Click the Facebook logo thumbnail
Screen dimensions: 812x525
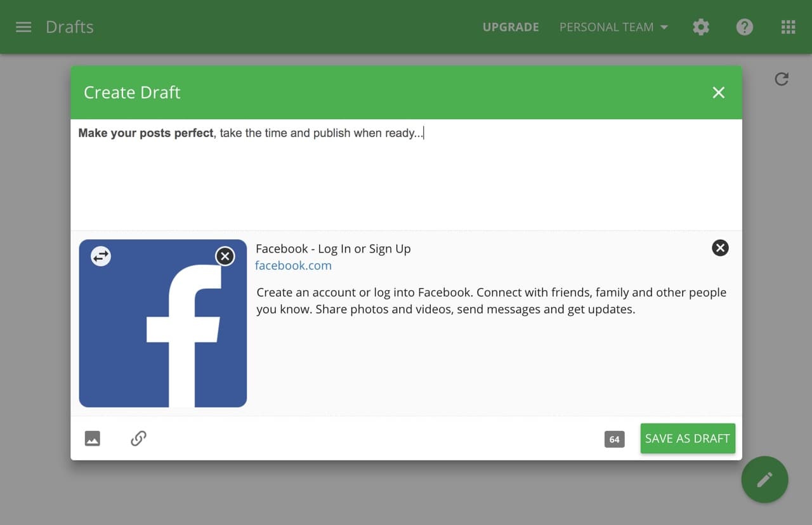click(163, 323)
